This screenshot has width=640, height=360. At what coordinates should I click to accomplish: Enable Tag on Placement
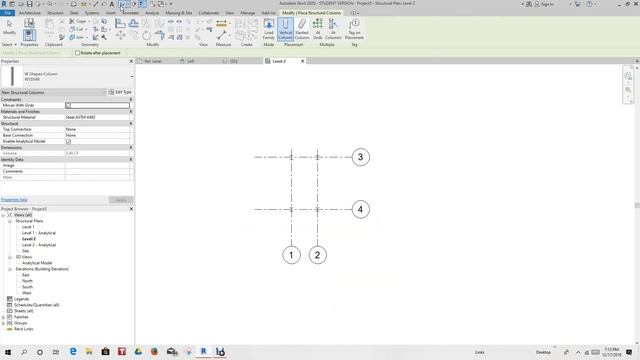click(354, 29)
